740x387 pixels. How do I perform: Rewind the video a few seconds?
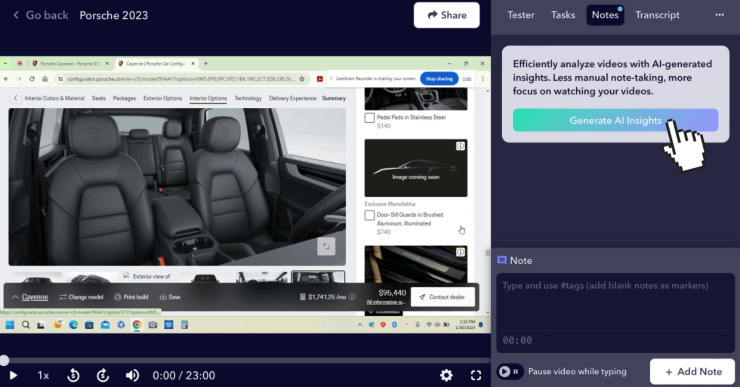[x=73, y=376]
